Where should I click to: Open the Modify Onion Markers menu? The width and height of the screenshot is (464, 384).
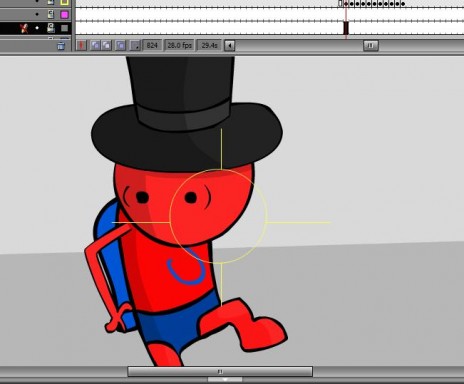pyautogui.click(x=135, y=45)
